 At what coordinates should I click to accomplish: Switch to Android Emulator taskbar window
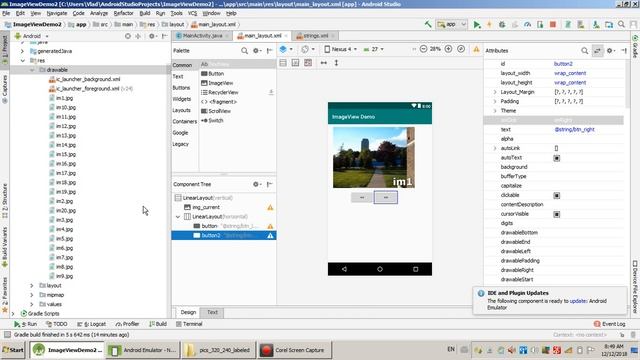[143, 350]
